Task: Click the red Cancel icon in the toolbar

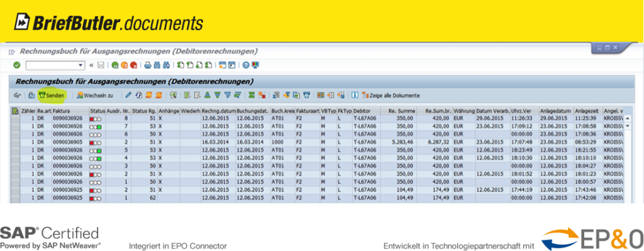Action: [x=133, y=65]
